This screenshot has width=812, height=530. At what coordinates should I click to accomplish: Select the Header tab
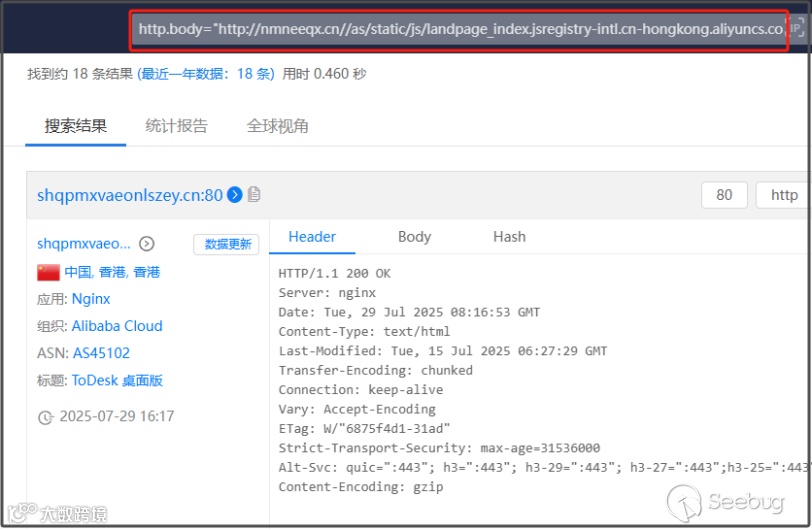point(312,237)
